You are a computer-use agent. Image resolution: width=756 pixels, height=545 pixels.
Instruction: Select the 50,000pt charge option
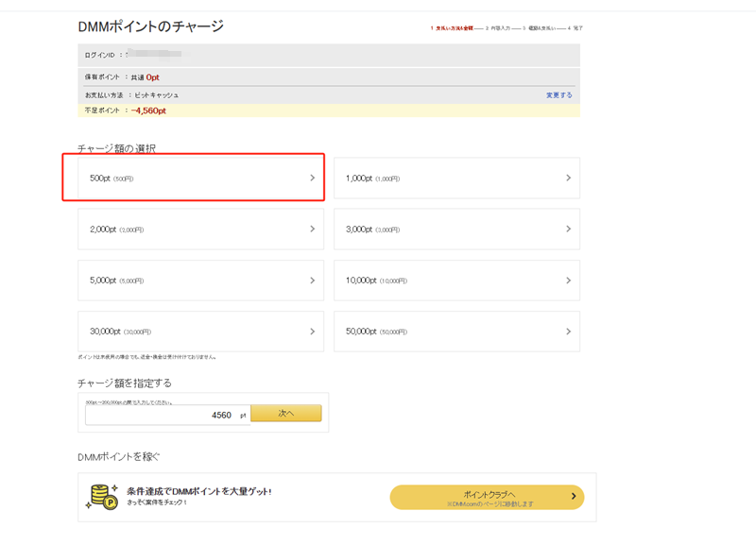456,332
